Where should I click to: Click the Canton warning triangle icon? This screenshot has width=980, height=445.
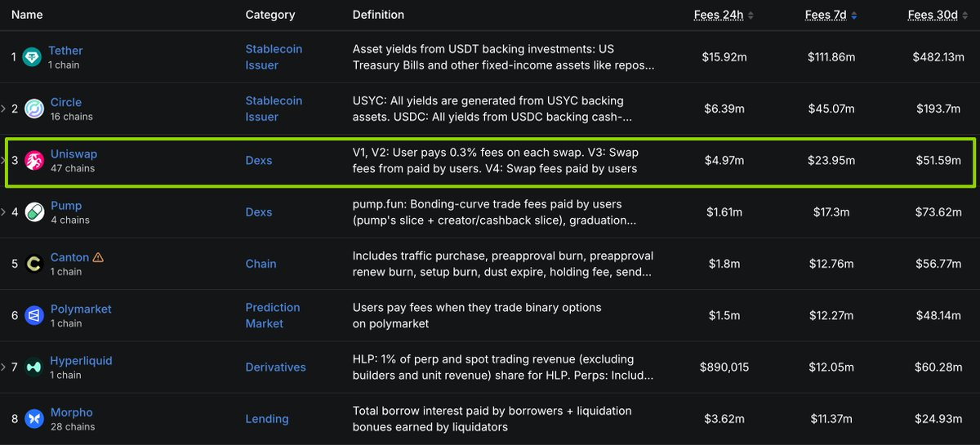coord(99,257)
